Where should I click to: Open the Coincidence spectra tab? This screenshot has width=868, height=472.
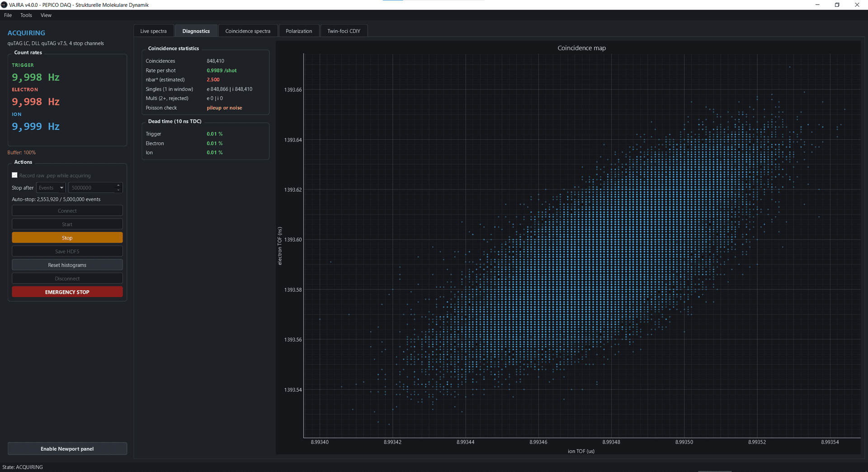tap(248, 31)
